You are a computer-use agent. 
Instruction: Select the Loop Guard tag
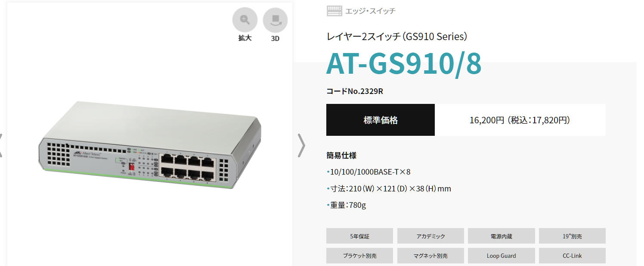(x=502, y=256)
